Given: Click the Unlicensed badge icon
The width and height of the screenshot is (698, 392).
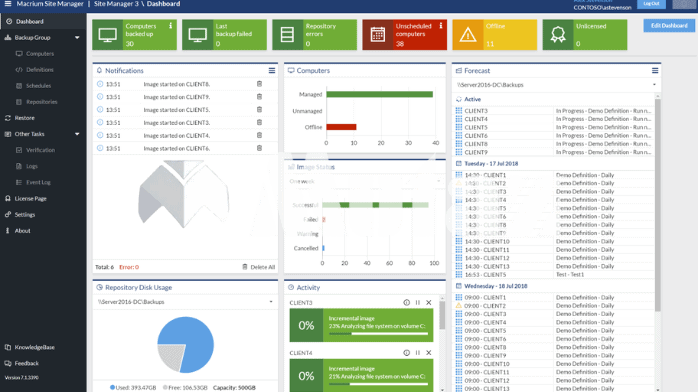Looking at the screenshot, I should tap(558, 35).
